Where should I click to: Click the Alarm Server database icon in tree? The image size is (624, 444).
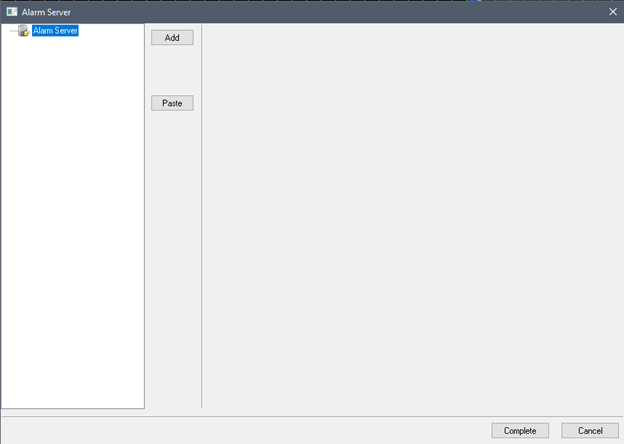tap(23, 31)
